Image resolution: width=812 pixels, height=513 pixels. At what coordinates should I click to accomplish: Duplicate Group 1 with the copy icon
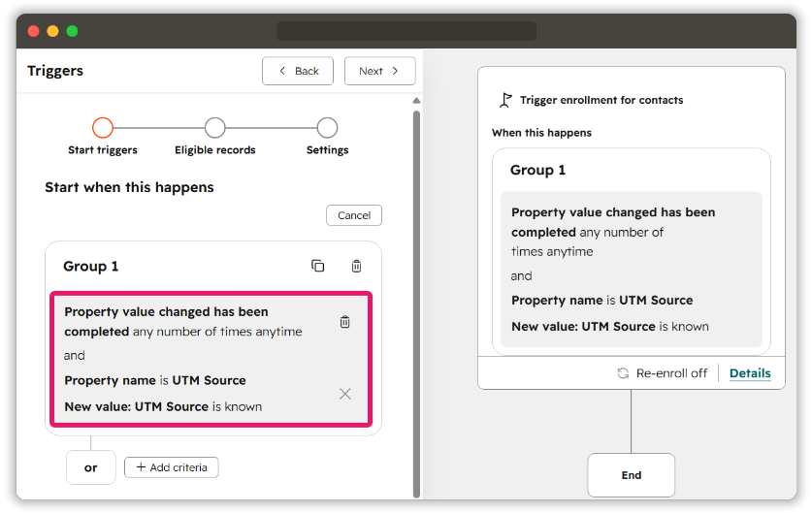point(317,266)
